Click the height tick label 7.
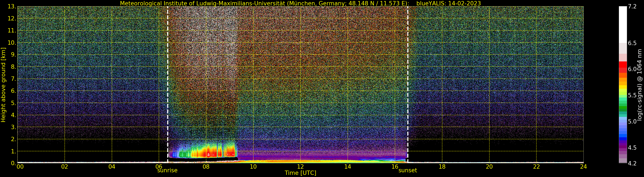 click(x=14, y=79)
